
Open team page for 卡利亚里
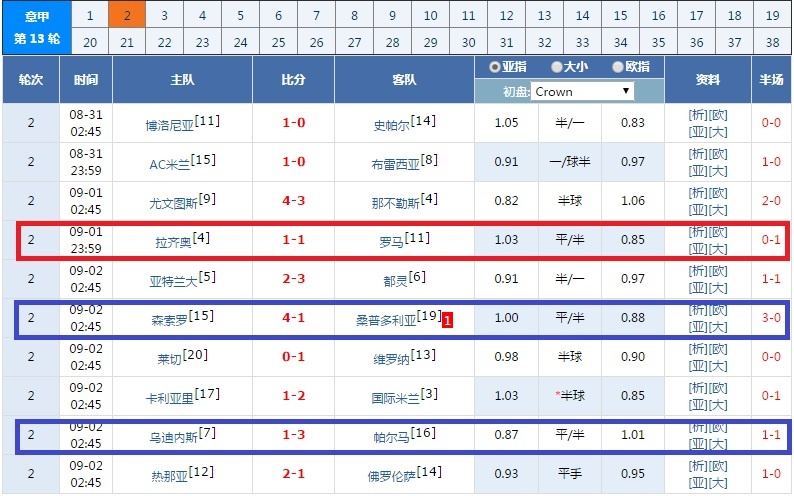(170, 398)
